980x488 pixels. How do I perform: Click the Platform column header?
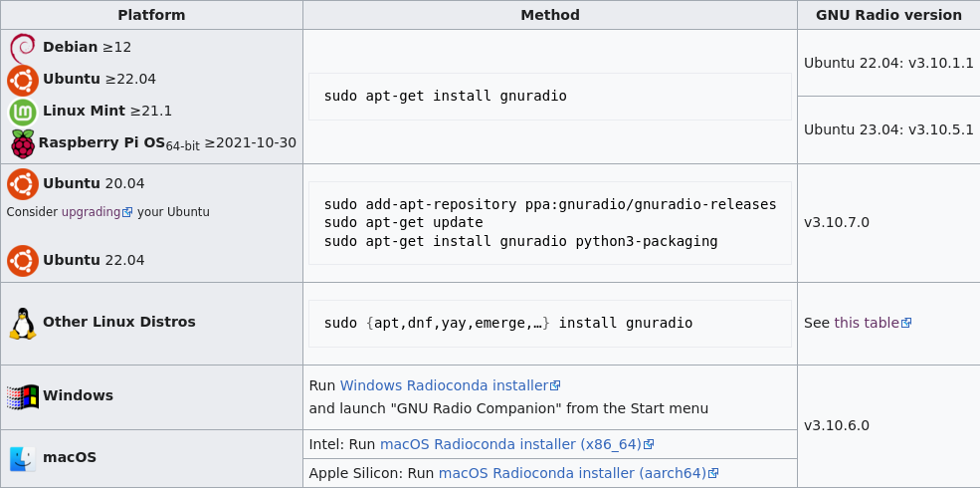click(151, 15)
